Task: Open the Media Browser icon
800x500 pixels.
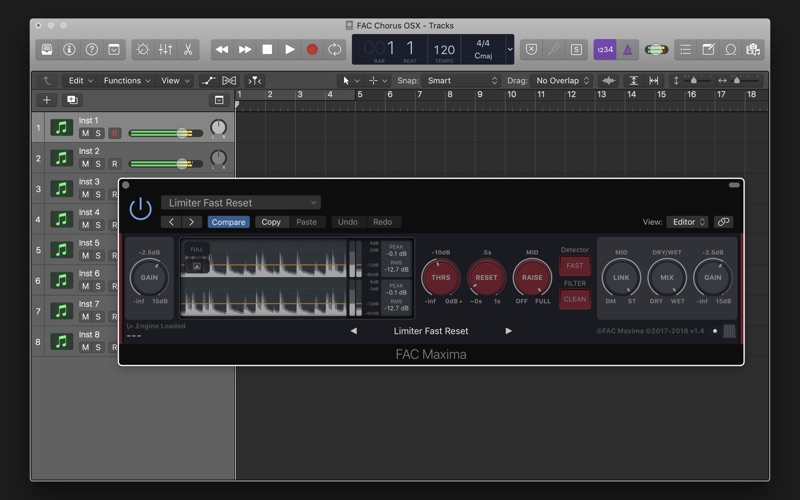Action: tap(753, 49)
